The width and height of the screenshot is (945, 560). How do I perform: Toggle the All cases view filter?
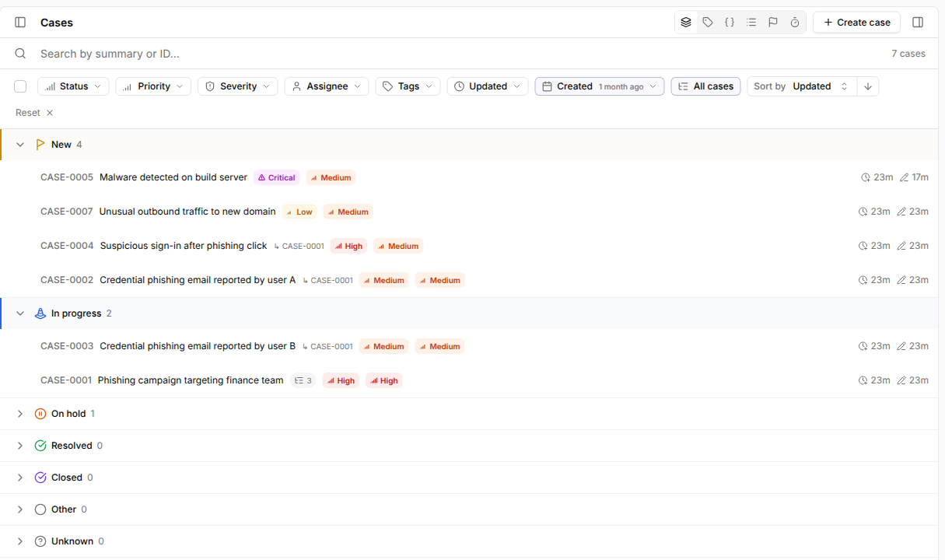click(705, 86)
